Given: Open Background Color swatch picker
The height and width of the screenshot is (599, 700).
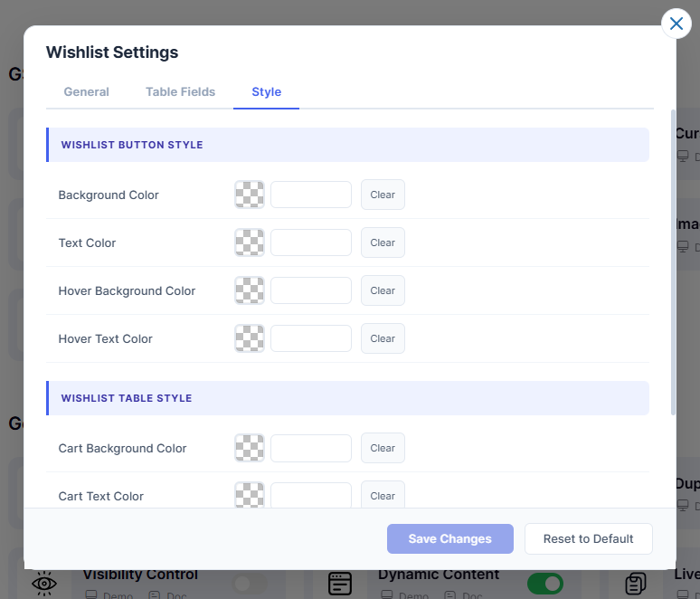Looking at the screenshot, I should pyautogui.click(x=250, y=195).
